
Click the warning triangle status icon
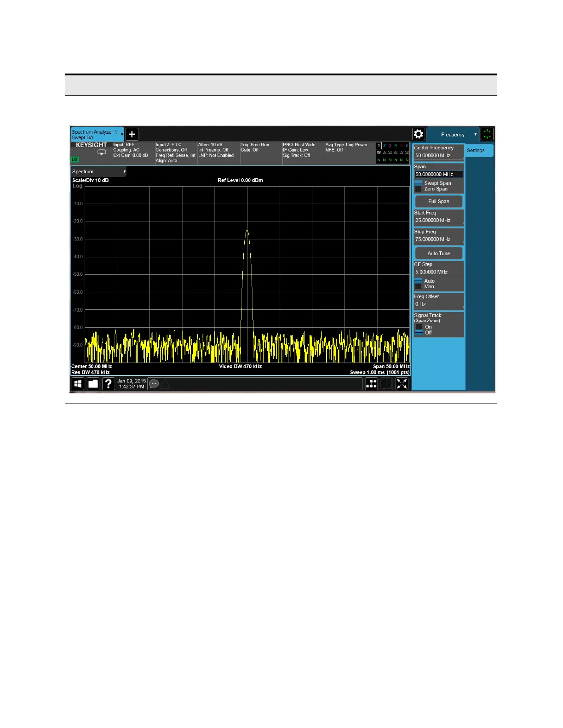pos(165,384)
